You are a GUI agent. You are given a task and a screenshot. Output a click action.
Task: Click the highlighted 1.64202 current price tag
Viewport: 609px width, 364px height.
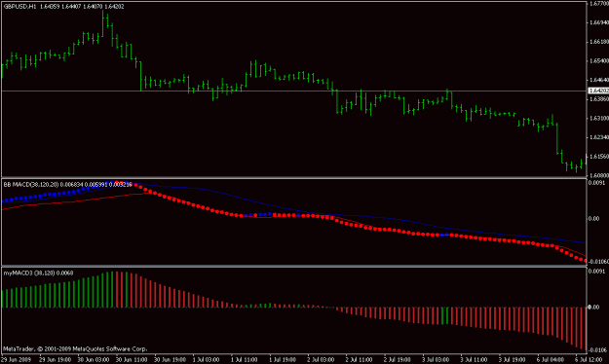pos(598,91)
